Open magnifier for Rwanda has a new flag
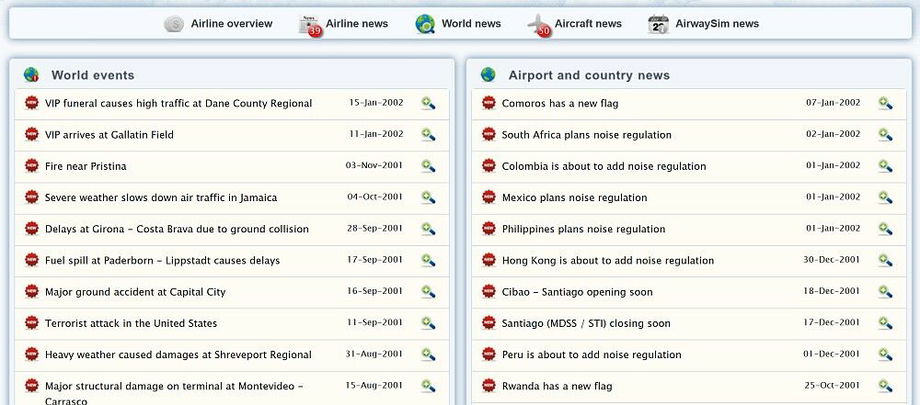The height and width of the screenshot is (405, 920). 885,386
